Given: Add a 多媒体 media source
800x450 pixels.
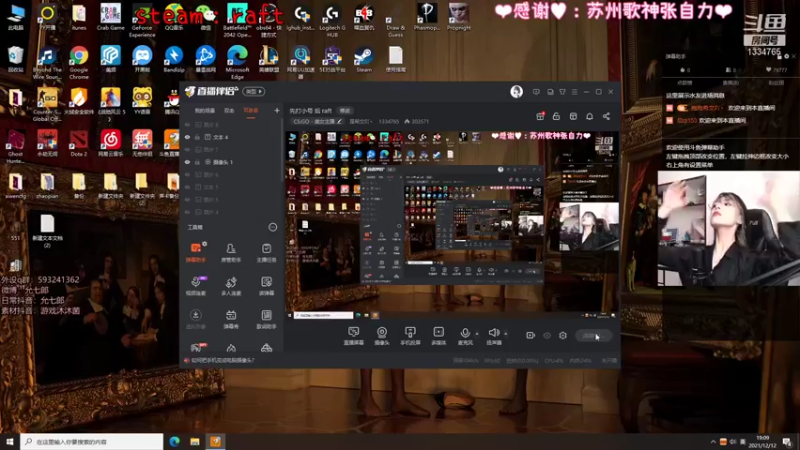Looking at the screenshot, I should (438, 336).
